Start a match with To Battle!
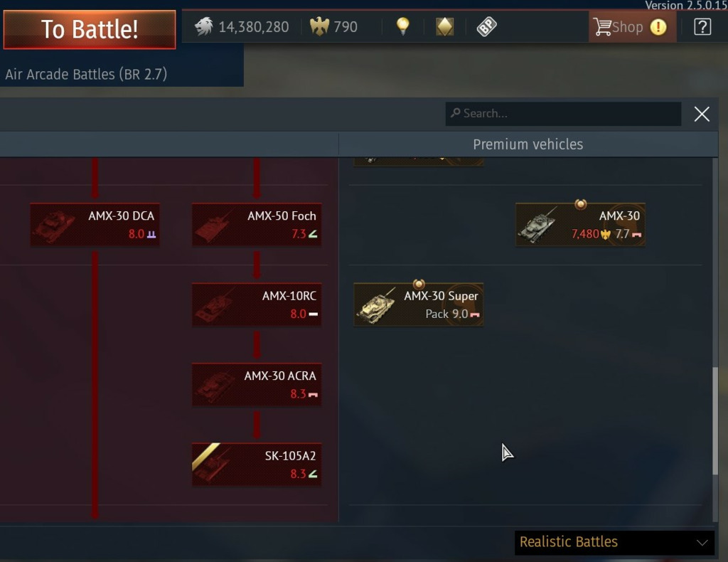The height and width of the screenshot is (562, 728). click(90, 29)
